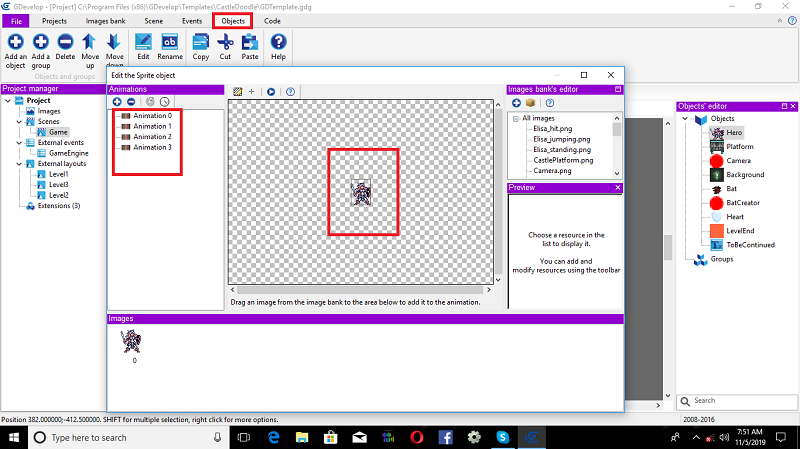Select Level1 external layout

point(59,174)
